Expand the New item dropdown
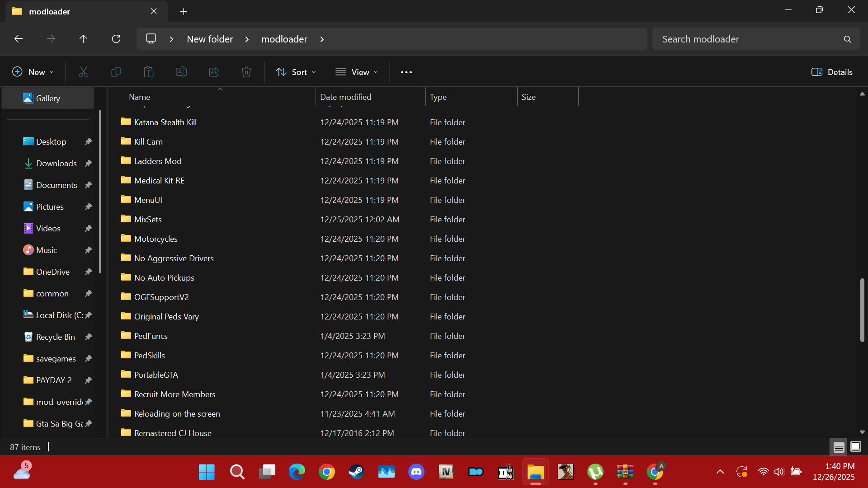868x488 pixels. tap(33, 72)
